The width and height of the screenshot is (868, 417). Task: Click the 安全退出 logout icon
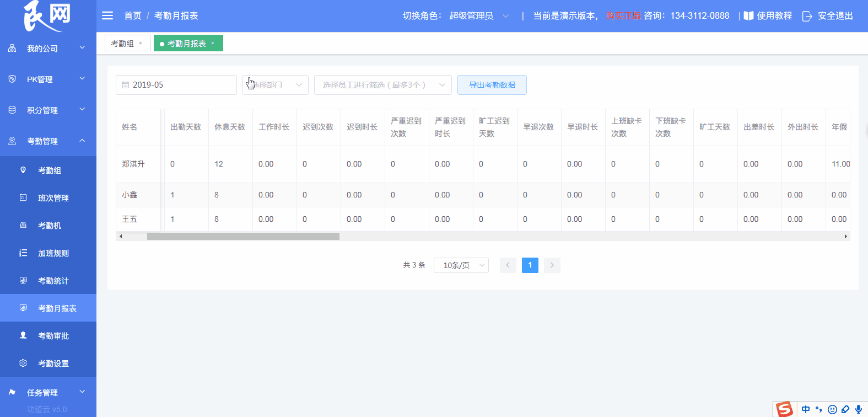807,16
